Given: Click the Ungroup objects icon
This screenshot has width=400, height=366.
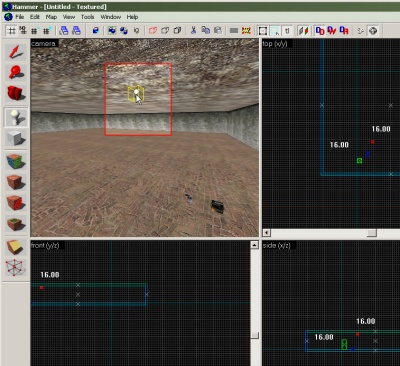Looking at the screenshot, I should 124,31.
